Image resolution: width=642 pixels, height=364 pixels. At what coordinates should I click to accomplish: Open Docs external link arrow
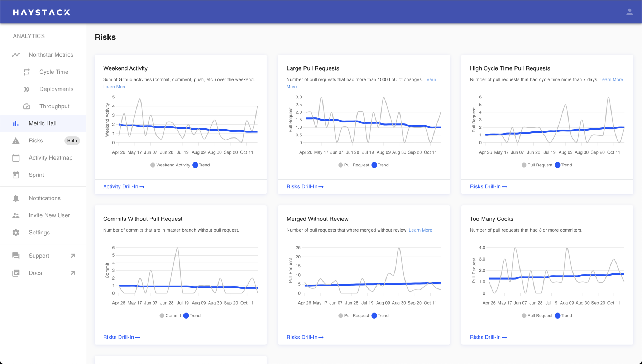coord(73,273)
